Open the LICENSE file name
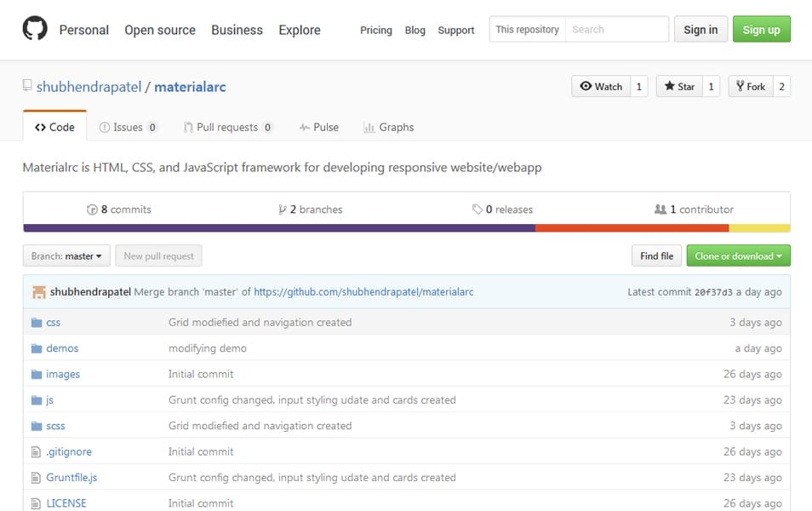Viewport: 812px width, 511px height. [x=66, y=503]
